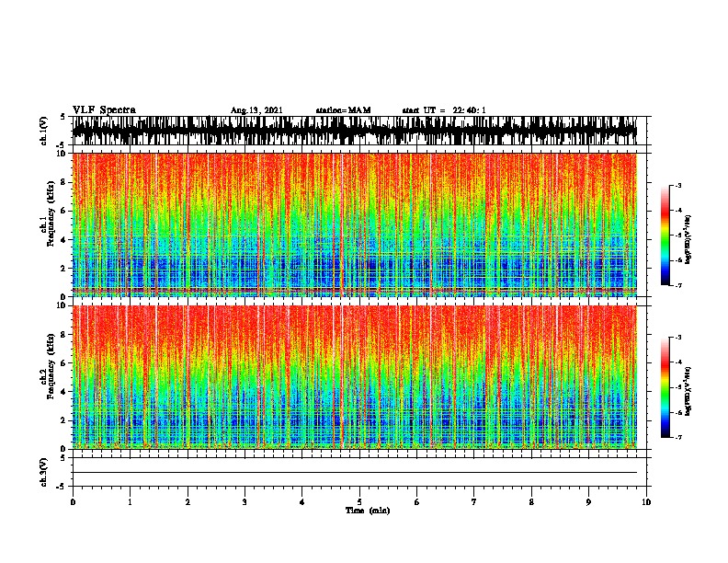Click the -7 label on ch.2 colorbar

(677, 438)
